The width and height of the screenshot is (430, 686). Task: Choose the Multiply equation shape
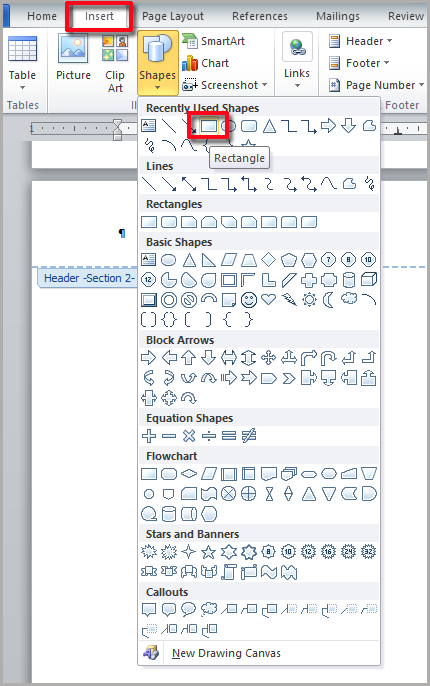[189, 436]
